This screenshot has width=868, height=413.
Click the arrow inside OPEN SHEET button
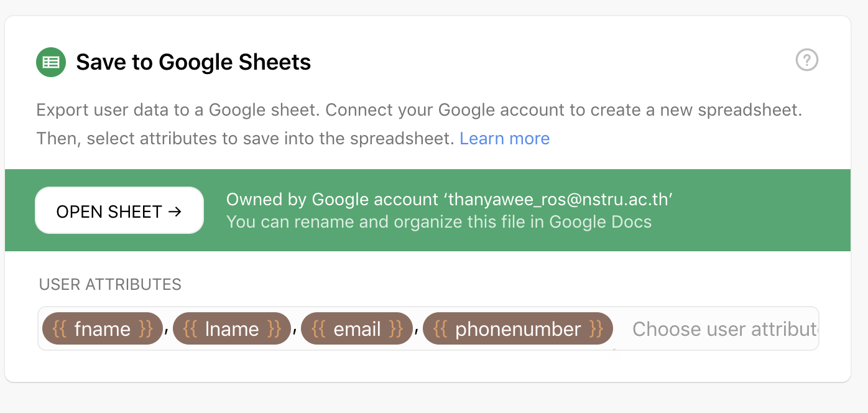[x=175, y=211]
